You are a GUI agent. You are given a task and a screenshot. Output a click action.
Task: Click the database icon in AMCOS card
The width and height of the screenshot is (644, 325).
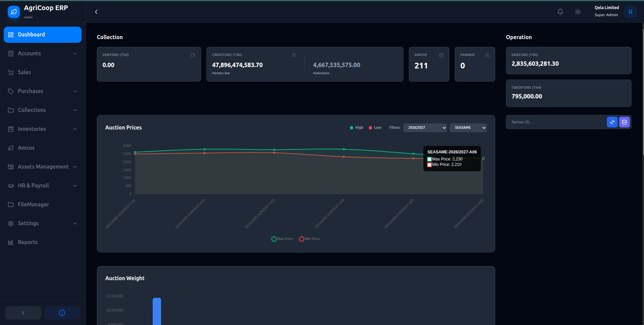point(441,55)
